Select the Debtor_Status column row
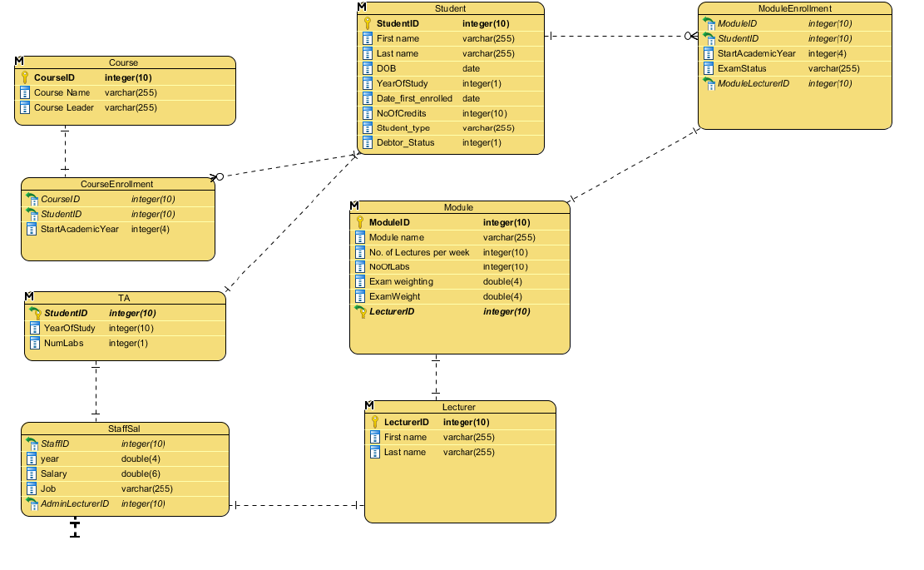The height and width of the screenshot is (570, 924). pos(451,142)
